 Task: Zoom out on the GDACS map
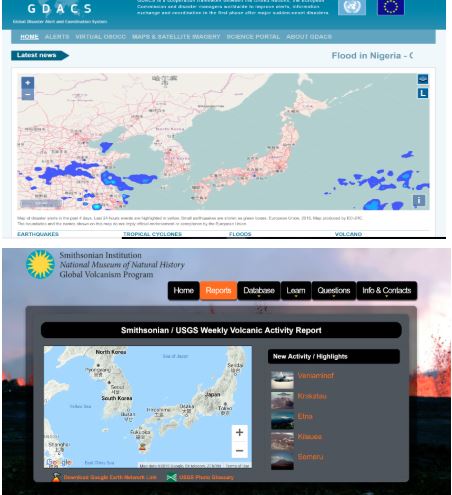[x=28, y=95]
